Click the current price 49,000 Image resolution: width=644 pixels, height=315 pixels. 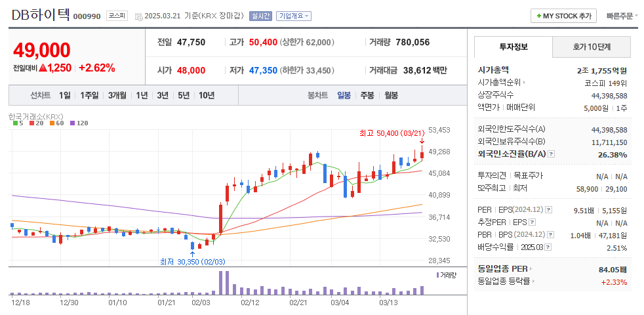pyautogui.click(x=42, y=50)
